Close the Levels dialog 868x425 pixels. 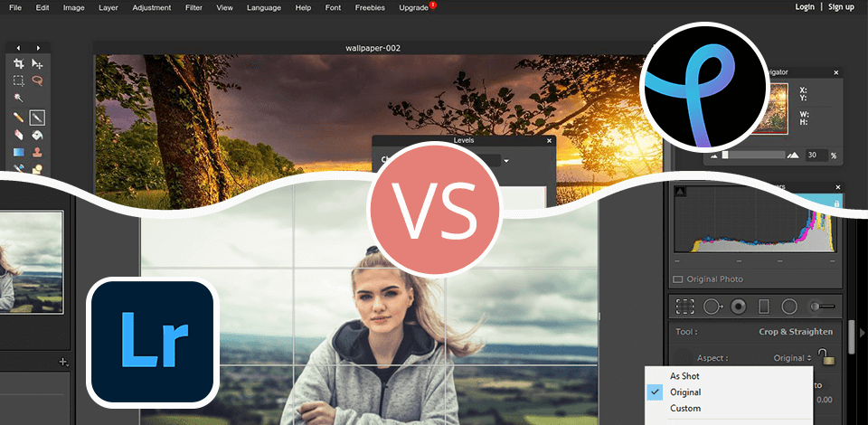pos(549,140)
